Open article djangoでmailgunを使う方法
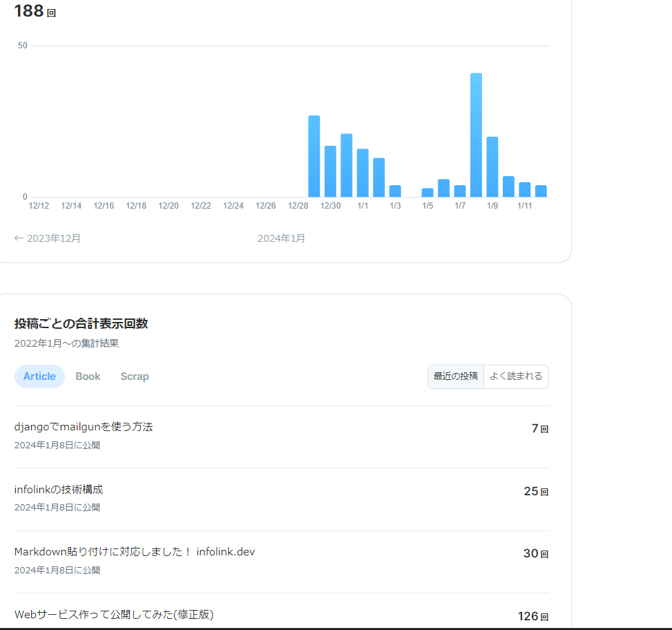This screenshot has width=672, height=630. (84, 427)
